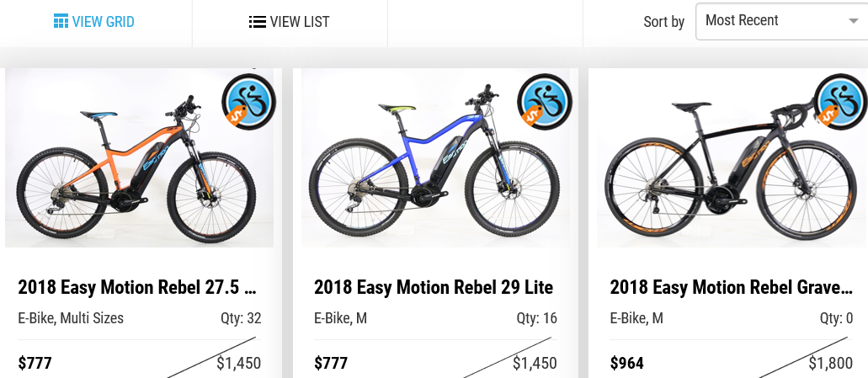Open the black Rebel Gravel bike photo

pyautogui.click(x=732, y=157)
